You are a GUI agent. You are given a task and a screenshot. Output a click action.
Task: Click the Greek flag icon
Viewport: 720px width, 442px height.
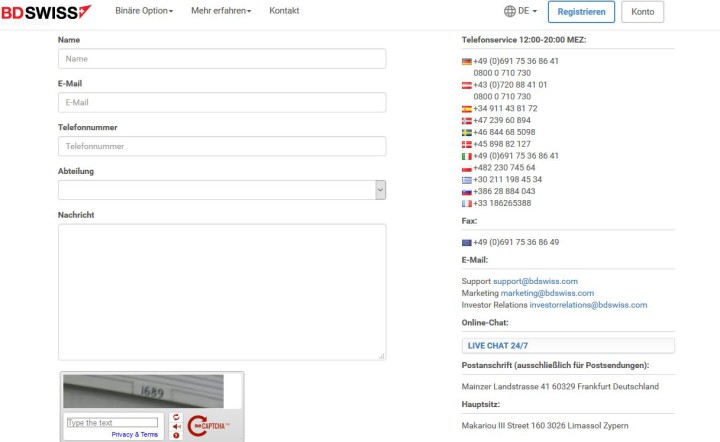click(x=467, y=180)
